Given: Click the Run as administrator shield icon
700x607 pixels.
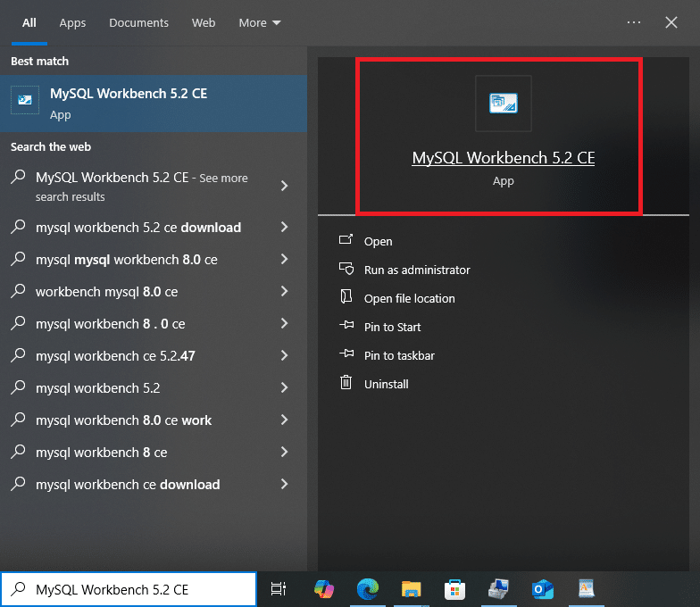Looking at the screenshot, I should [x=346, y=269].
